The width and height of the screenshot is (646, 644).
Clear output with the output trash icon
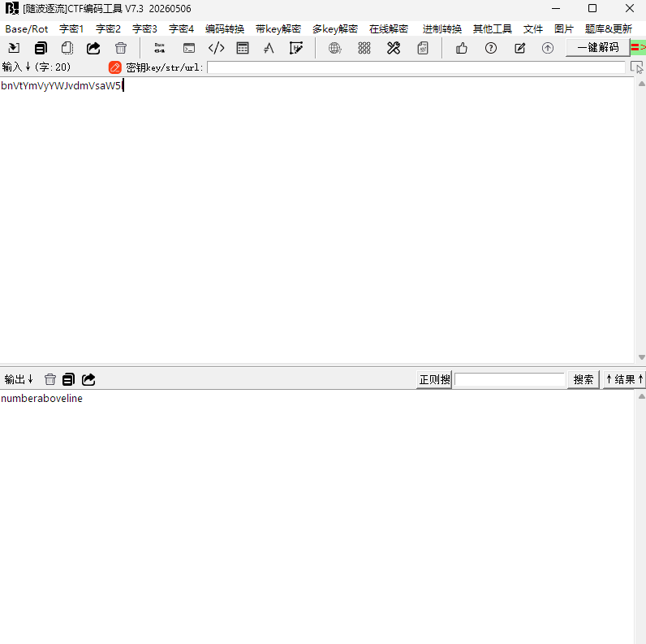pyautogui.click(x=50, y=379)
